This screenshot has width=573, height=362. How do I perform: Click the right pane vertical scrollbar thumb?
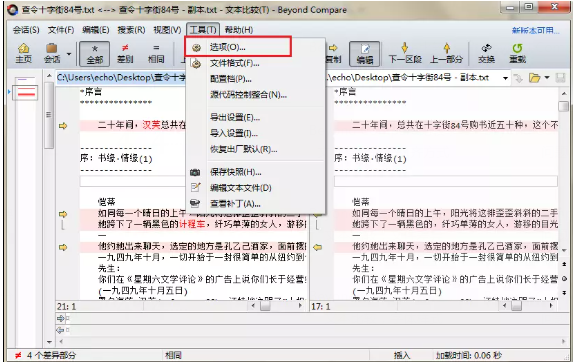[563, 106]
